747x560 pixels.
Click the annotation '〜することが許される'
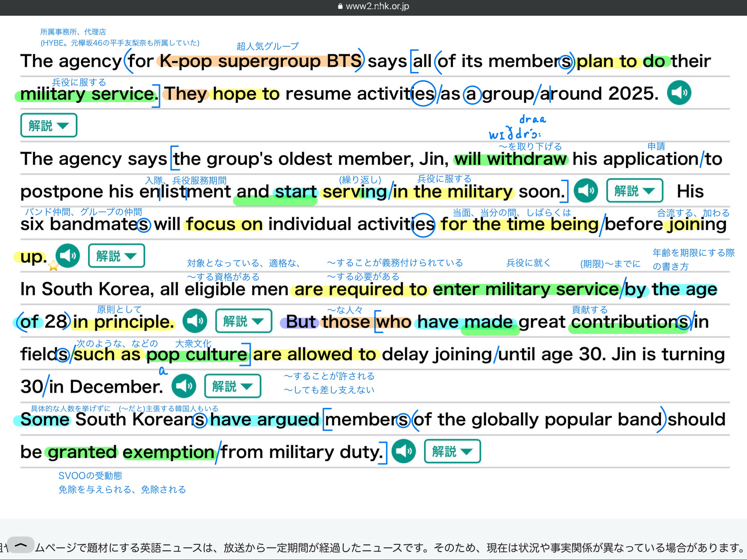329,376
